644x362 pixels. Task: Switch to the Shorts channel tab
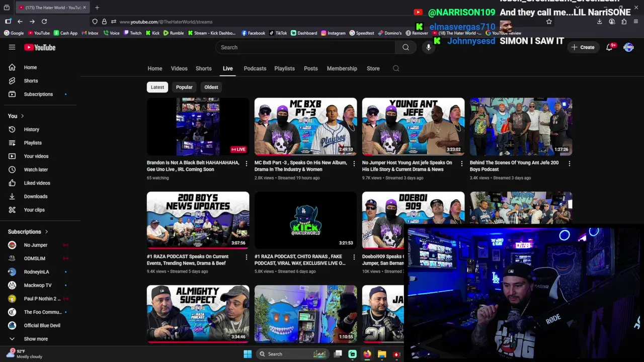click(204, 68)
